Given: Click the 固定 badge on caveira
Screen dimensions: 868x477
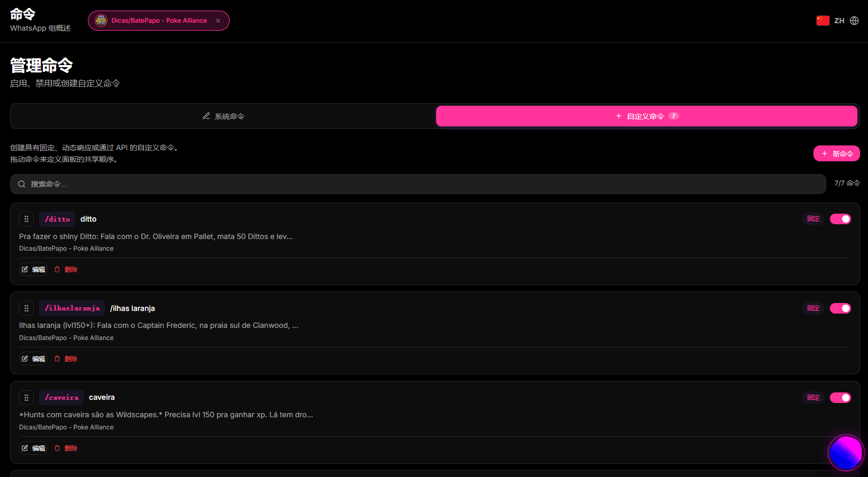Looking at the screenshot, I should click(813, 398).
